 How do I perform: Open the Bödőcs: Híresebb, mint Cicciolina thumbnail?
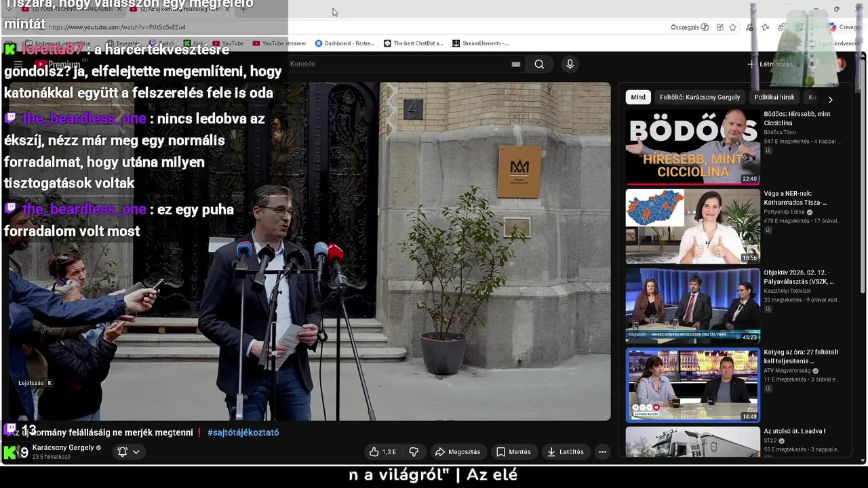(x=692, y=147)
